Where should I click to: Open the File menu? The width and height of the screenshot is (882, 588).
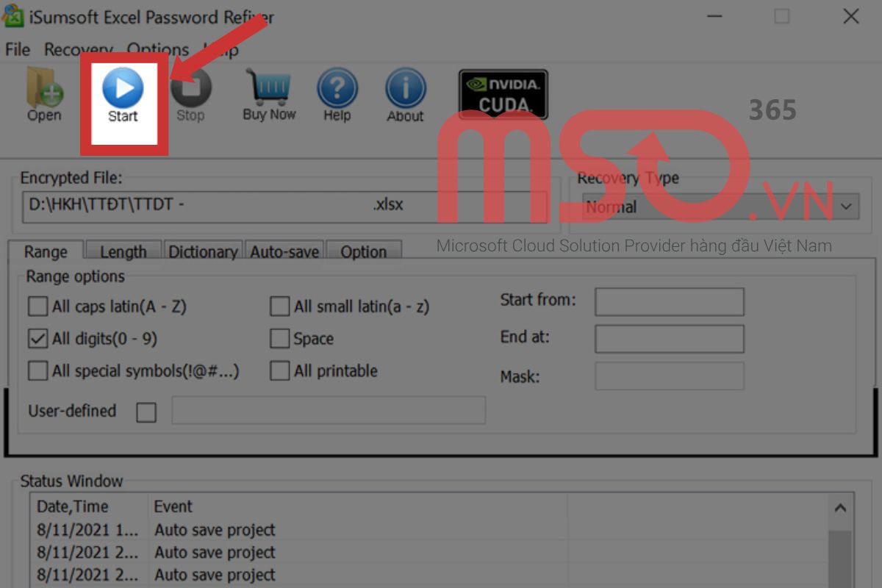[x=18, y=49]
